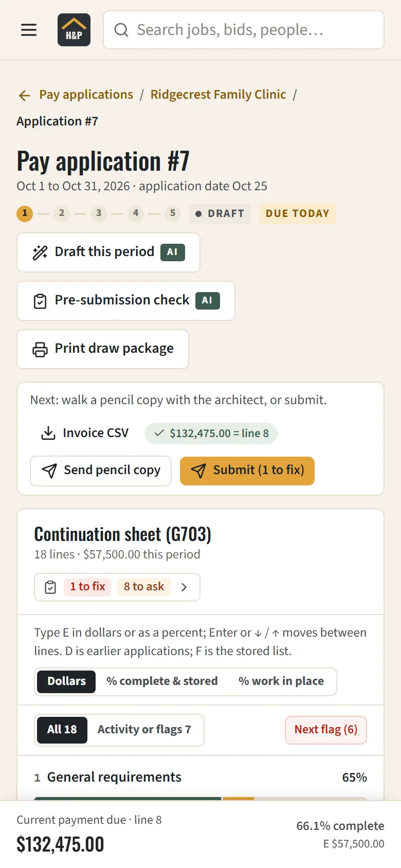The height and width of the screenshot is (868, 401).
Task: Open the Ridgecrest Family Clinic breadcrumb
Action: [x=218, y=95]
